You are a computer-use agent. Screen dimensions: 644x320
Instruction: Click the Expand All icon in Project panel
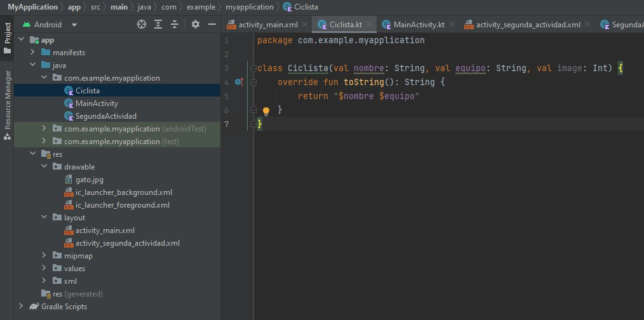click(x=158, y=24)
